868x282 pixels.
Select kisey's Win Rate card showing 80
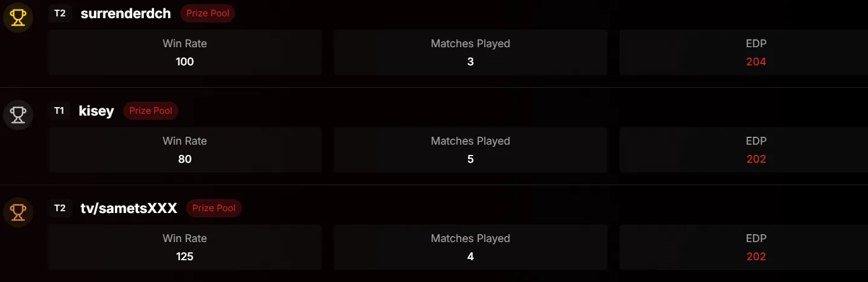coord(185,150)
